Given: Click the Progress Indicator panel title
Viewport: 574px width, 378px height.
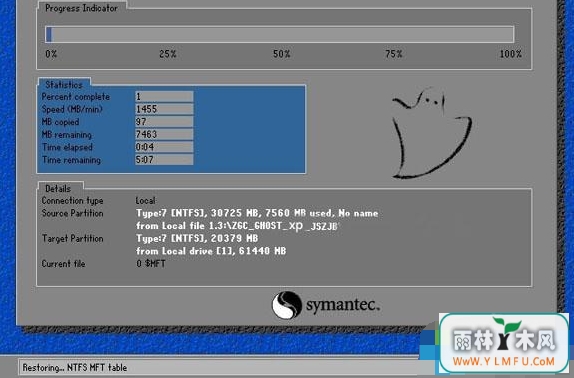Looking at the screenshot, I should (x=81, y=8).
